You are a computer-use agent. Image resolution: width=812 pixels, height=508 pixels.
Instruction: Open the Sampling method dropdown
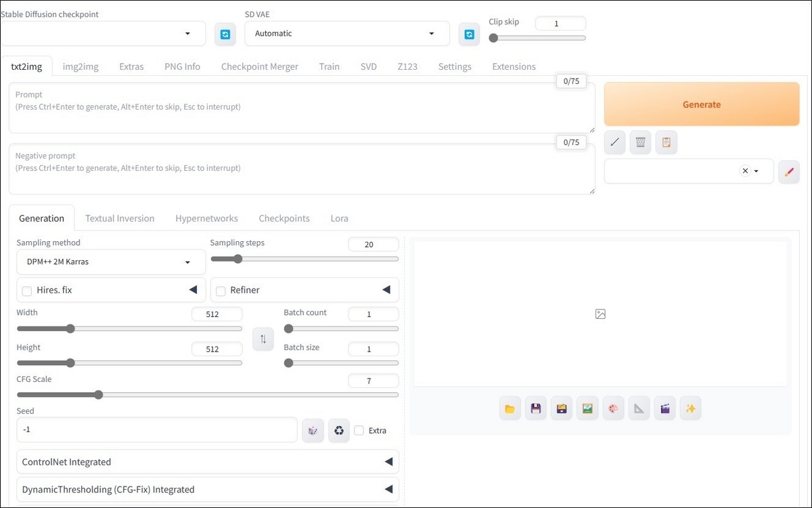(110, 262)
